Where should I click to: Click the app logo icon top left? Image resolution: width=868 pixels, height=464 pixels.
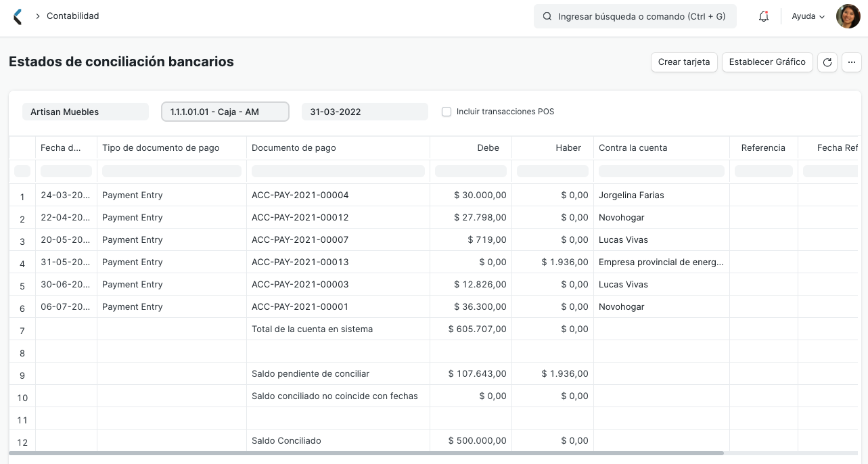point(17,16)
